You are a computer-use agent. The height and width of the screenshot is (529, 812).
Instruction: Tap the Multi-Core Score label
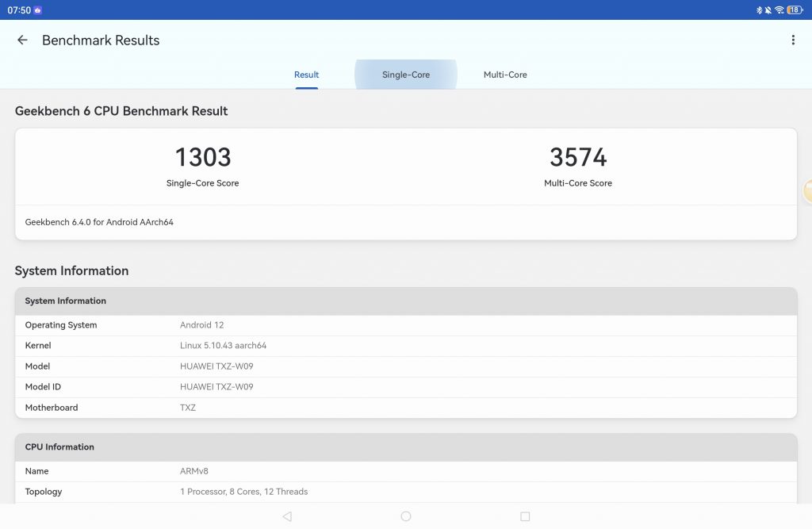coord(578,183)
